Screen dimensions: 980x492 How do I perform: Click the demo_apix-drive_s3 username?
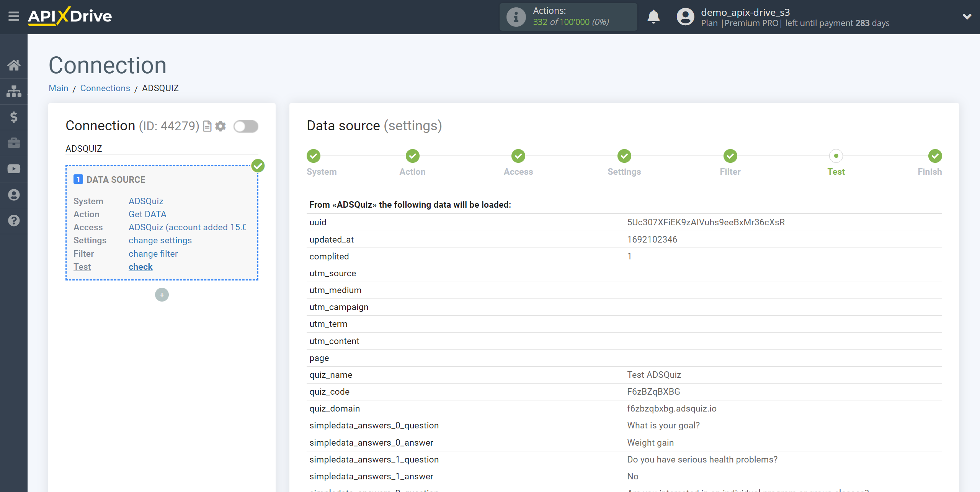[x=745, y=12]
